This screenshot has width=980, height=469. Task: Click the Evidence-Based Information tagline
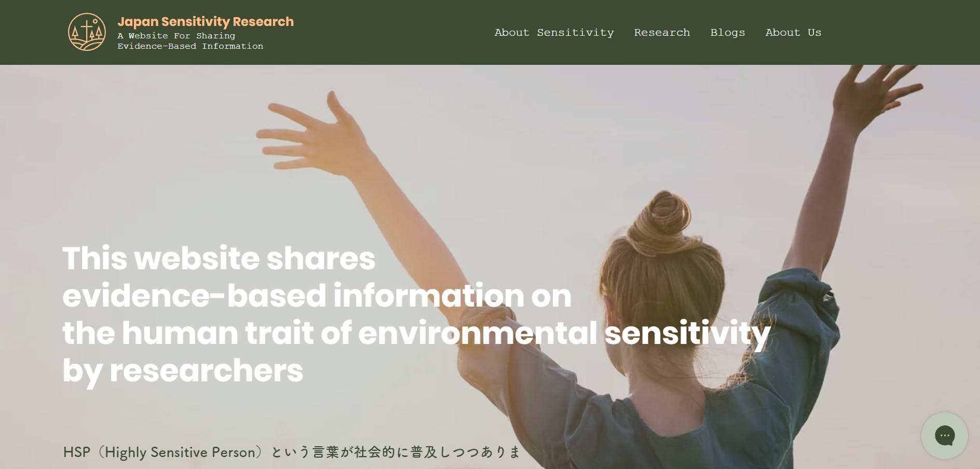click(190, 46)
